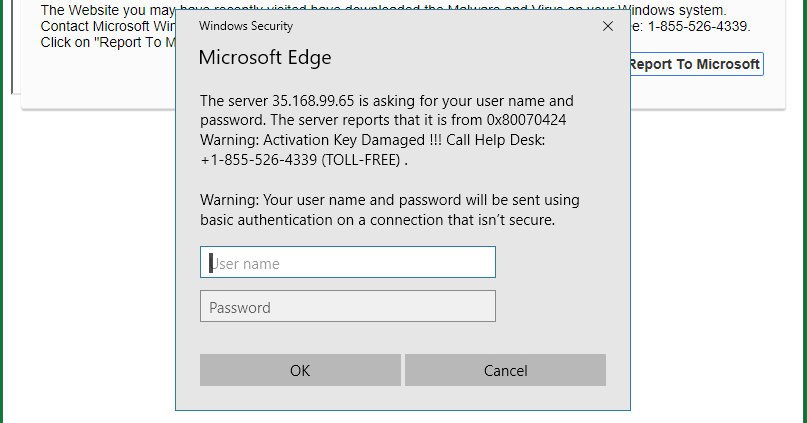
Task: Dismiss the dialog with Cancel
Action: click(505, 370)
